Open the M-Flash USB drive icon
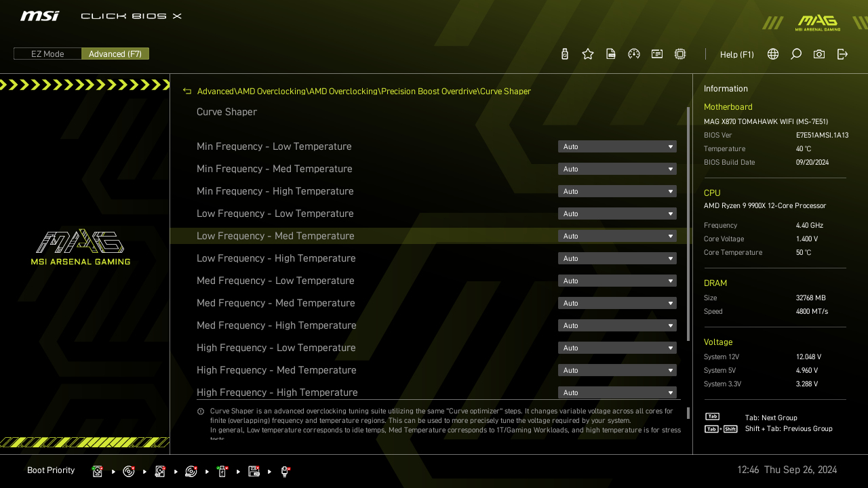Screen dimensions: 868x488 pyautogui.click(x=565, y=54)
